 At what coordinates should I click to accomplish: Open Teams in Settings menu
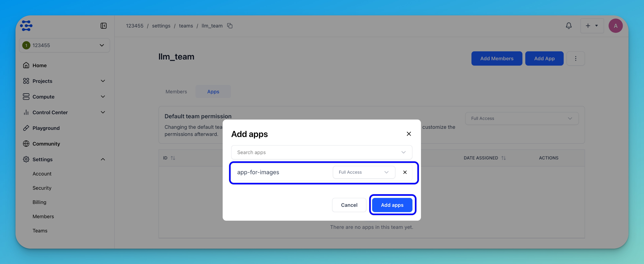pyautogui.click(x=40, y=231)
